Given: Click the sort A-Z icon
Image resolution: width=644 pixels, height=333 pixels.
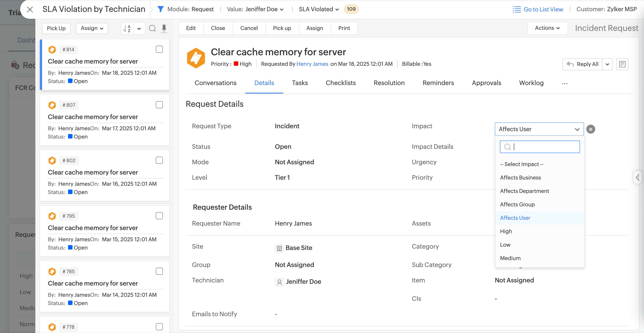Looking at the screenshot, I should click(127, 28).
